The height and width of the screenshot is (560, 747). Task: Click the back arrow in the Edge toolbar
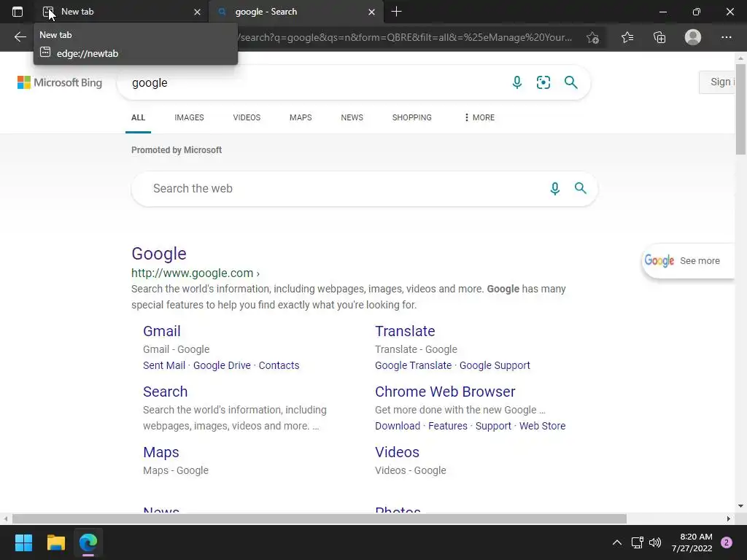pos(20,37)
